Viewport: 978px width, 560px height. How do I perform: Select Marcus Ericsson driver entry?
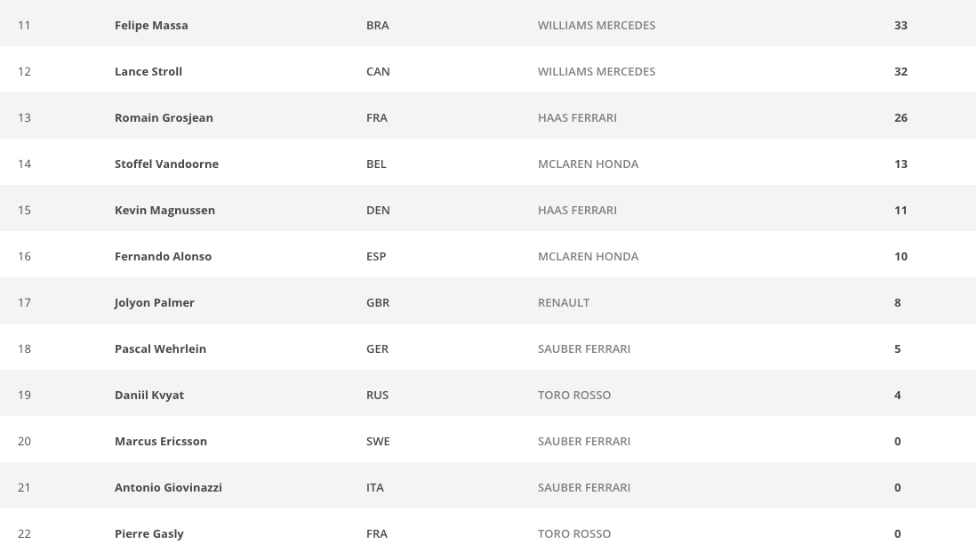pos(161,441)
